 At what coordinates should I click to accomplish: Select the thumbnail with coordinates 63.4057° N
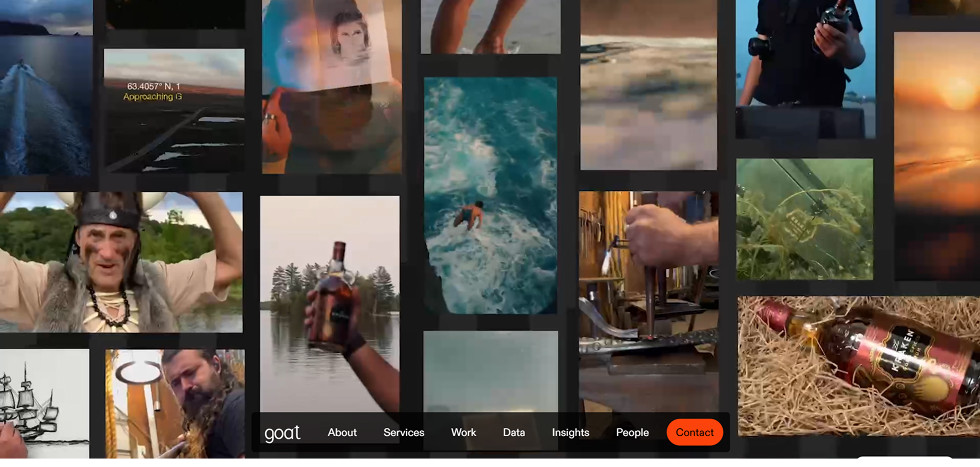point(174,110)
